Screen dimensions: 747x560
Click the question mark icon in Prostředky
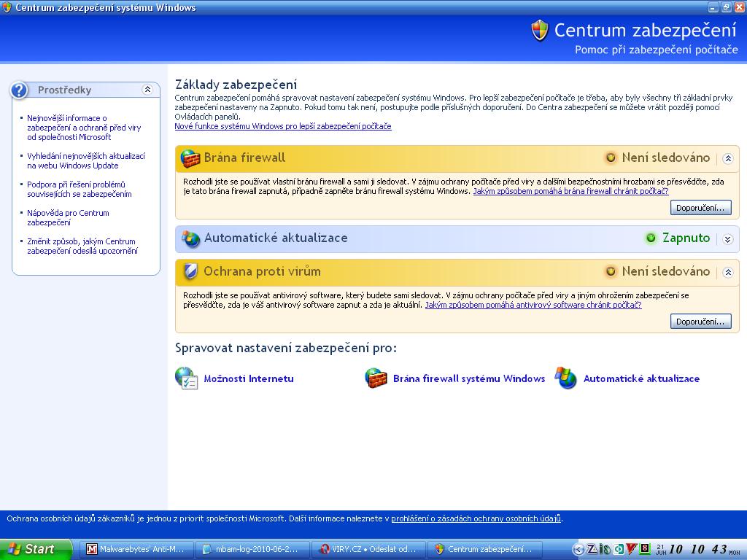point(20,90)
